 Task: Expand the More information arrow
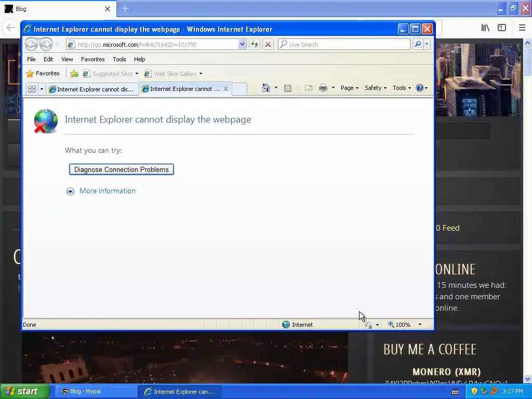70,191
